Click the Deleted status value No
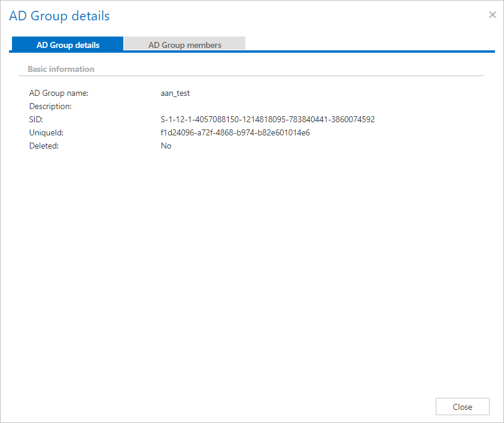Viewport: 504px width, 423px height. click(x=166, y=146)
